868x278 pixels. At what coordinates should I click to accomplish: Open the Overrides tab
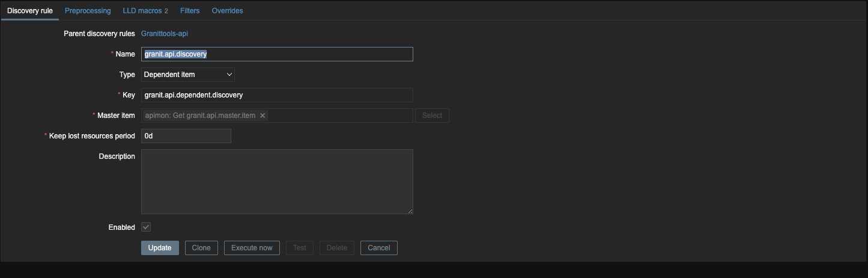tap(227, 11)
